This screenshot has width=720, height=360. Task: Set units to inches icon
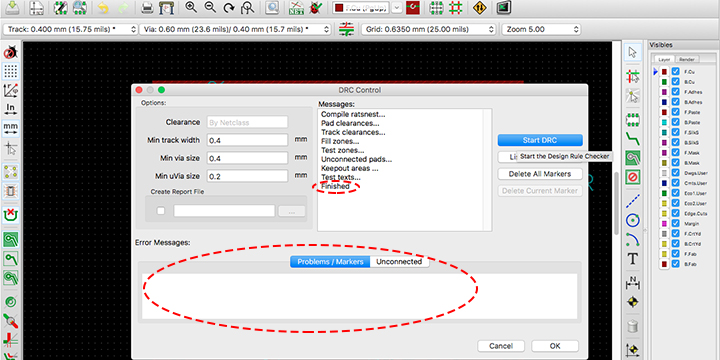11,109
